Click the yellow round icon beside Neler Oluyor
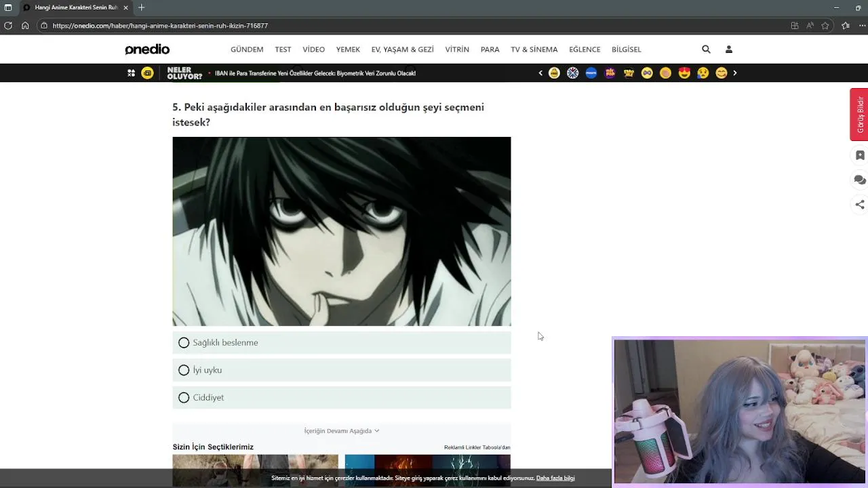The width and height of the screenshot is (868, 488). coord(147,73)
